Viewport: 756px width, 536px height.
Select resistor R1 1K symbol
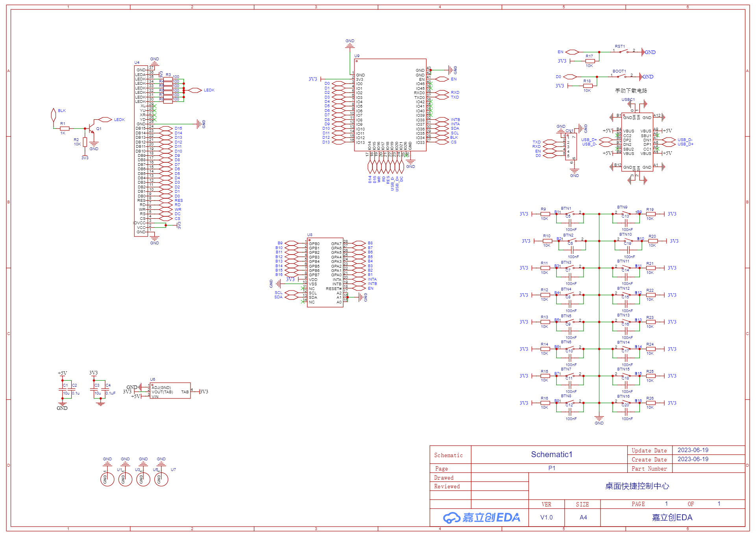click(65, 128)
